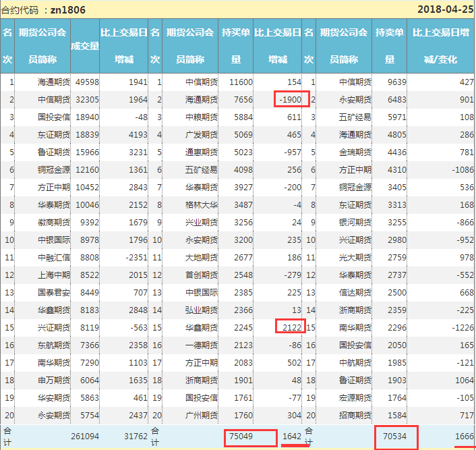Select 大地期货 in long position ranking
Viewport: 476px width, 450px height.
pyautogui.click(x=202, y=258)
